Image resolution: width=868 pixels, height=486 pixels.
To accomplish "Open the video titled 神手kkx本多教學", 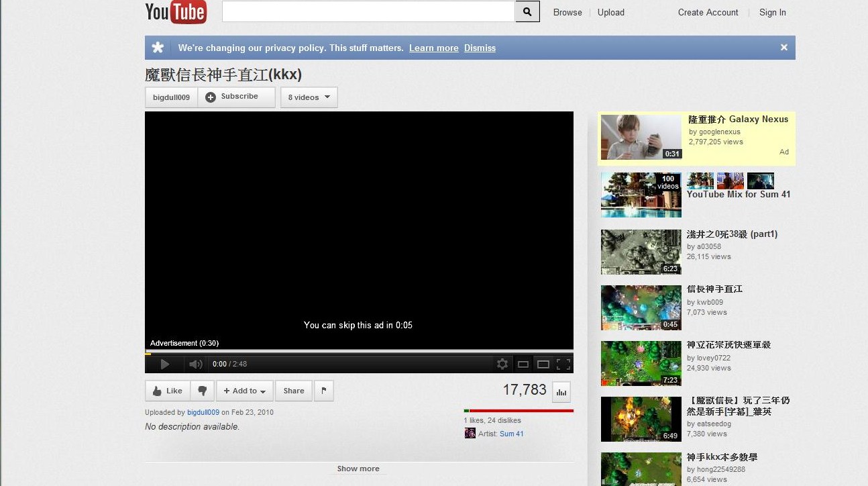I will (722, 457).
